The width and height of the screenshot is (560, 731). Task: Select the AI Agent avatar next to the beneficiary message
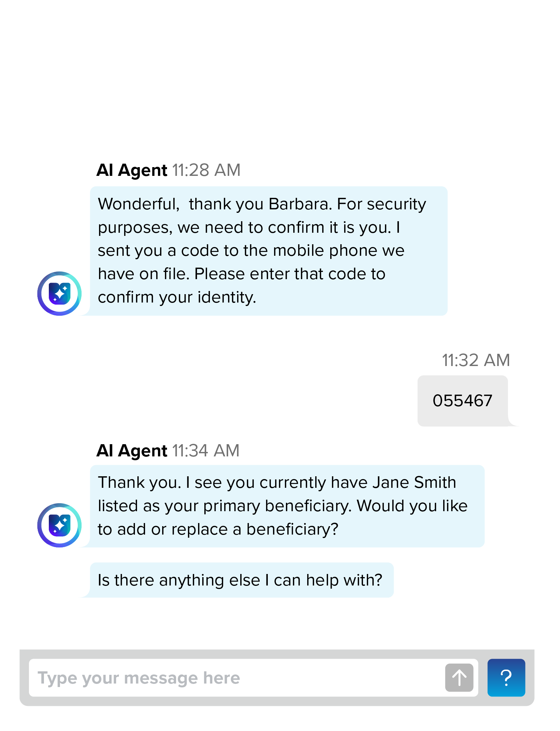point(59,525)
